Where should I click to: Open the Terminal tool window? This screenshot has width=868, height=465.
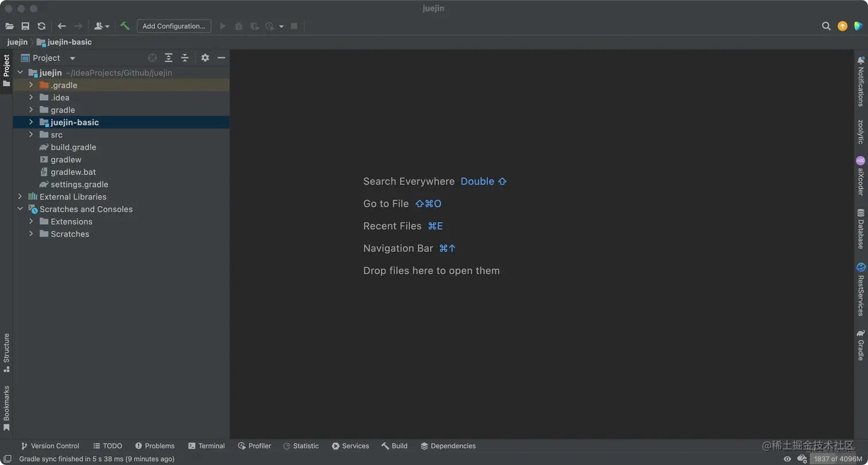point(207,446)
